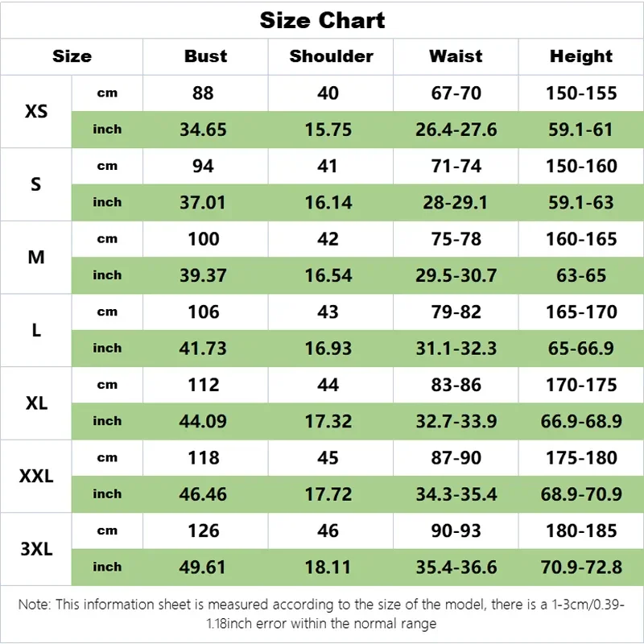This screenshot has width=644, height=644.
Task: Click the Size column header
Action: click(x=72, y=56)
